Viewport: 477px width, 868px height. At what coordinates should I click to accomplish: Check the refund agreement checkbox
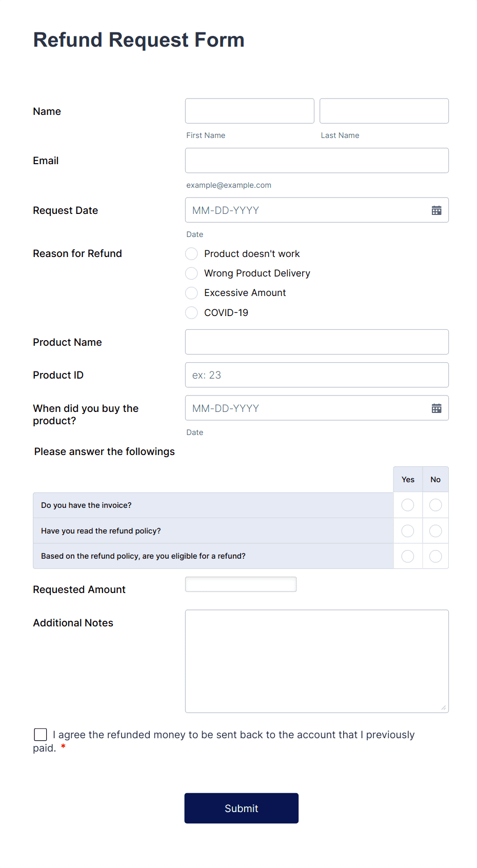40,734
